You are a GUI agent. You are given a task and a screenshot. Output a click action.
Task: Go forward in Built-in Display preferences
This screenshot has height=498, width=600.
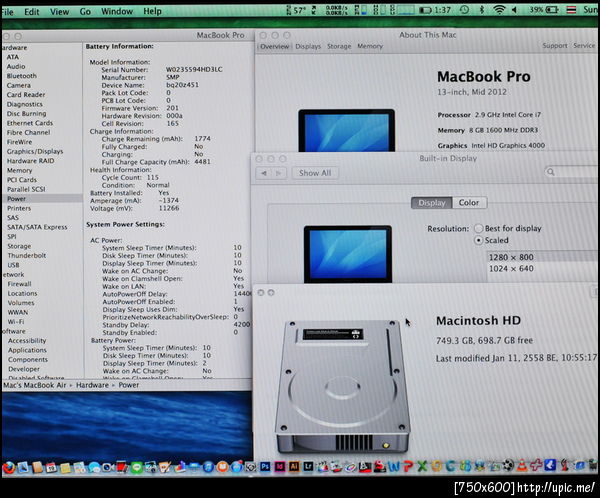(x=279, y=173)
